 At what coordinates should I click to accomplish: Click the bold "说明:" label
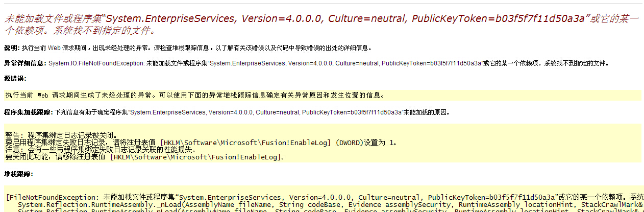pos(11,48)
